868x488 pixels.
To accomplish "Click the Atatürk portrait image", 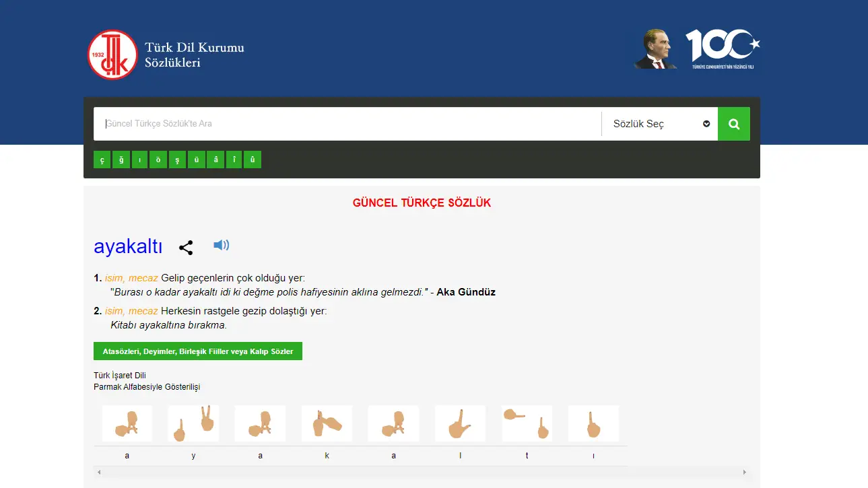I will coord(655,48).
